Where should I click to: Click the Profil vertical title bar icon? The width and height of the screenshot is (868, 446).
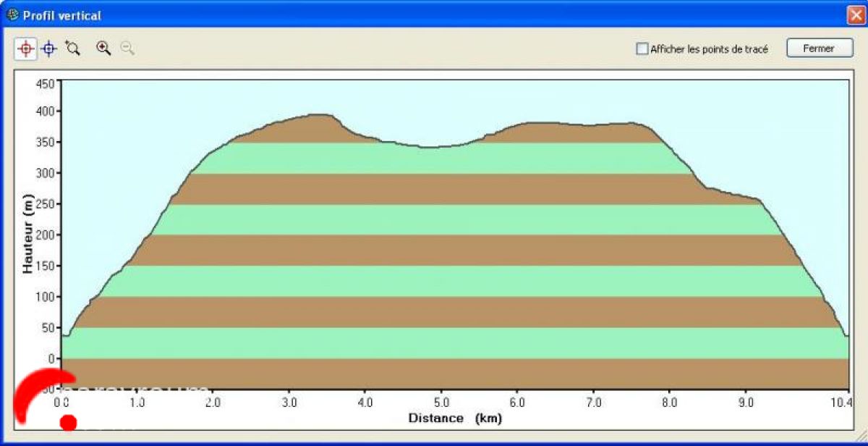12,15
